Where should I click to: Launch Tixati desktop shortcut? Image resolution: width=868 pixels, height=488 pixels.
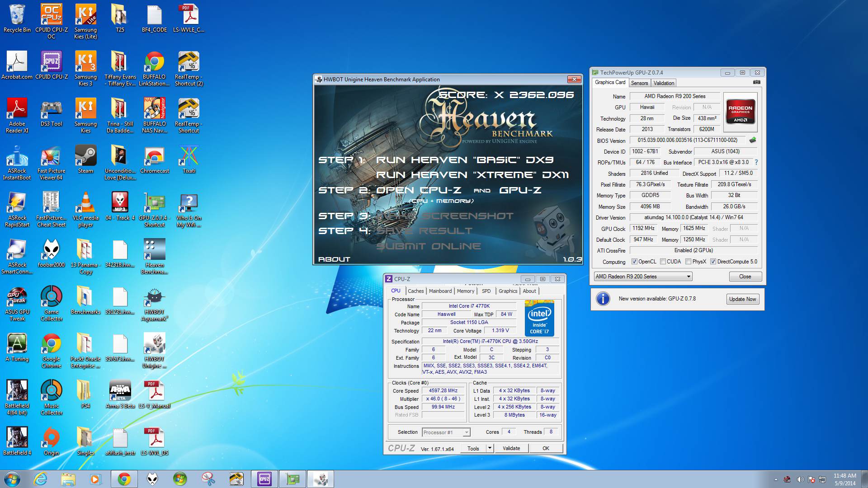(x=189, y=160)
